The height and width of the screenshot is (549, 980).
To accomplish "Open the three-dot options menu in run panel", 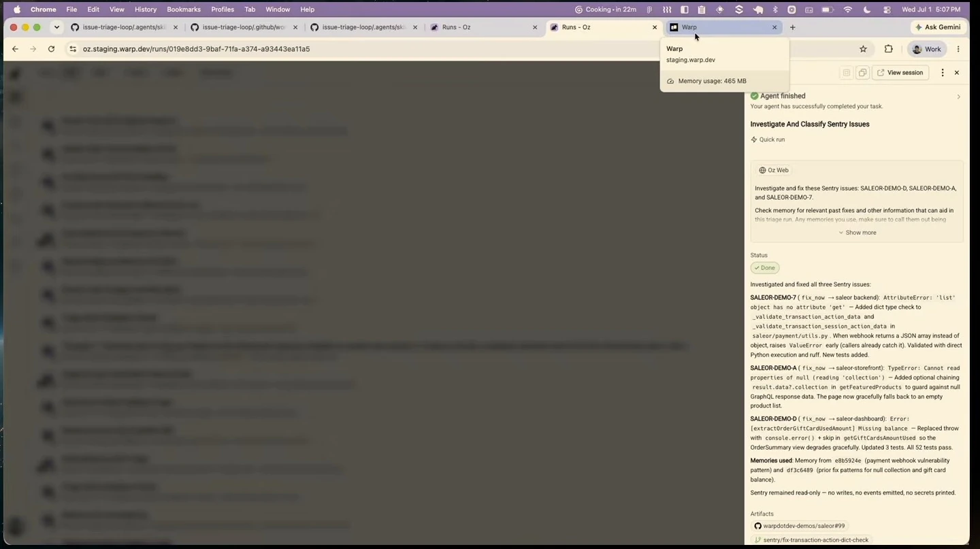I will 943,73.
